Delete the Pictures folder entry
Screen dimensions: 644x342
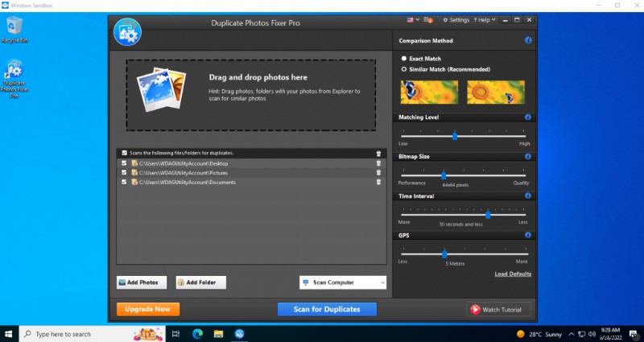coord(378,172)
